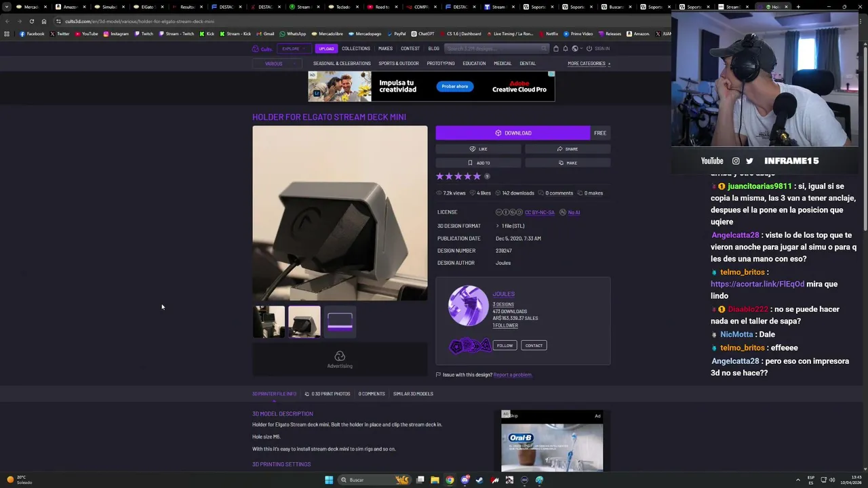Click the Joules author avatar
This screenshot has height=488, width=868.
point(468,306)
